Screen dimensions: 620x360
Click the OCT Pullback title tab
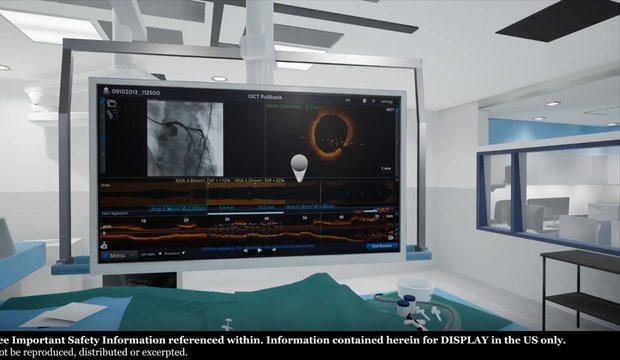click(x=265, y=97)
